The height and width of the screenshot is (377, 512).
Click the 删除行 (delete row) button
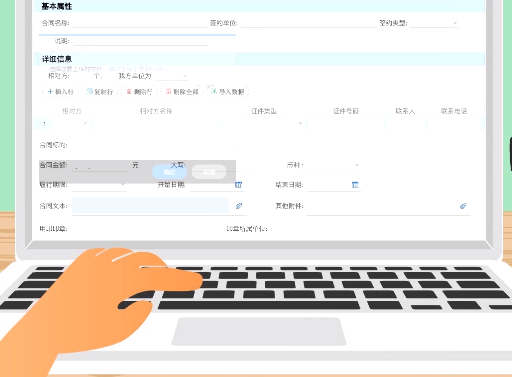139,91
